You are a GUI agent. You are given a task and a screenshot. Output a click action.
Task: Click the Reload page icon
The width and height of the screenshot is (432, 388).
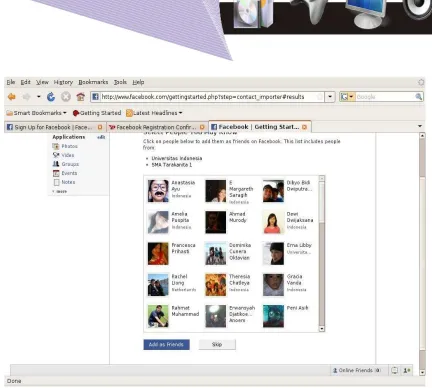(51, 97)
